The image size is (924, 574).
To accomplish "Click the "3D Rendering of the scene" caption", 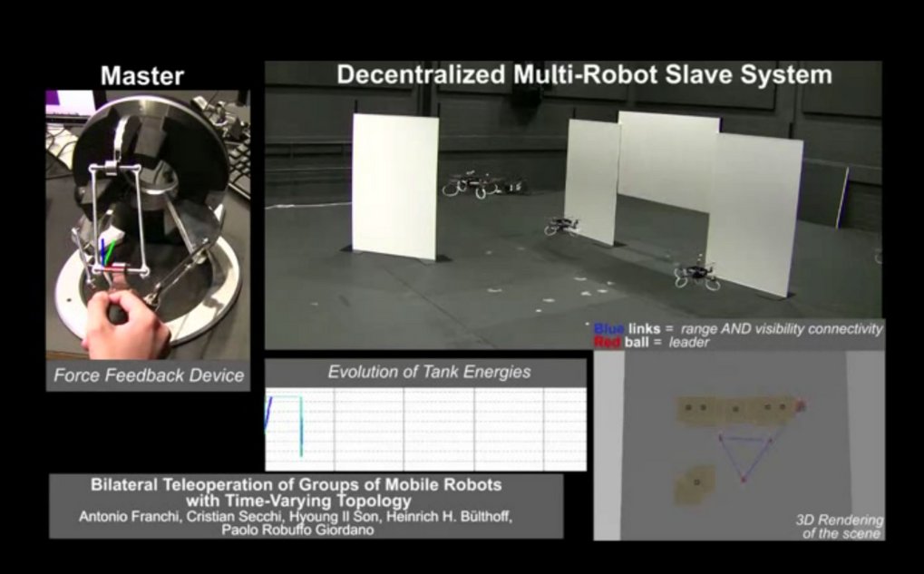I will point(839,526).
